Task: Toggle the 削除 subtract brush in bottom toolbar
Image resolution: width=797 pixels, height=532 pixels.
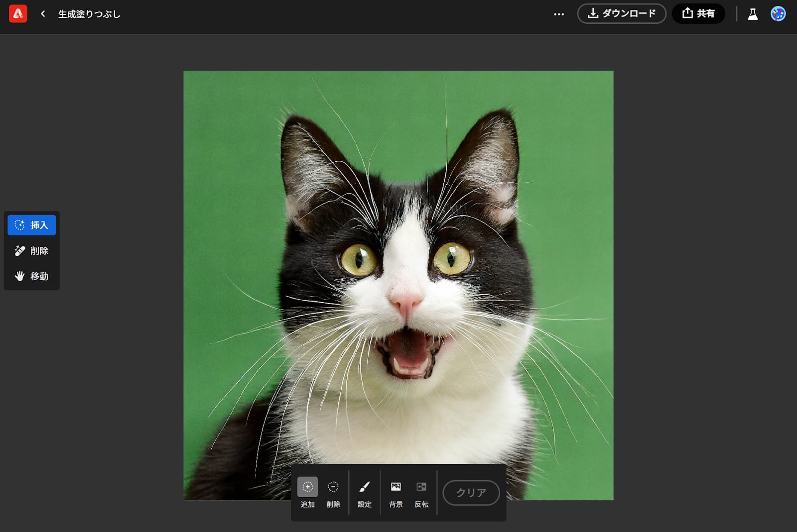Action: pyautogui.click(x=333, y=487)
